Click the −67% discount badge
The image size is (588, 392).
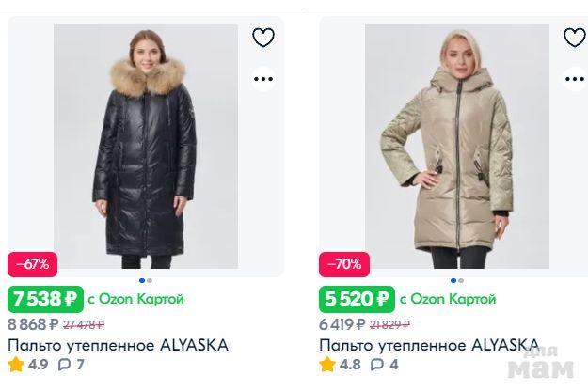32,263
